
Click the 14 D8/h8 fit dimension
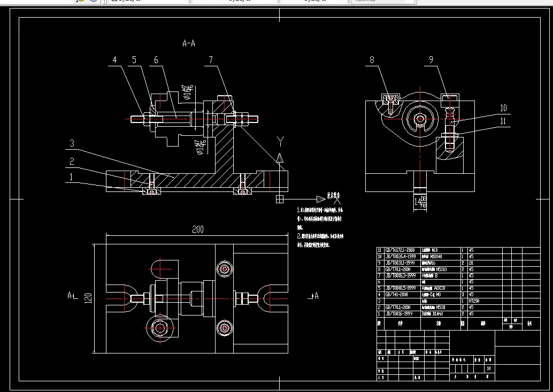420,202
